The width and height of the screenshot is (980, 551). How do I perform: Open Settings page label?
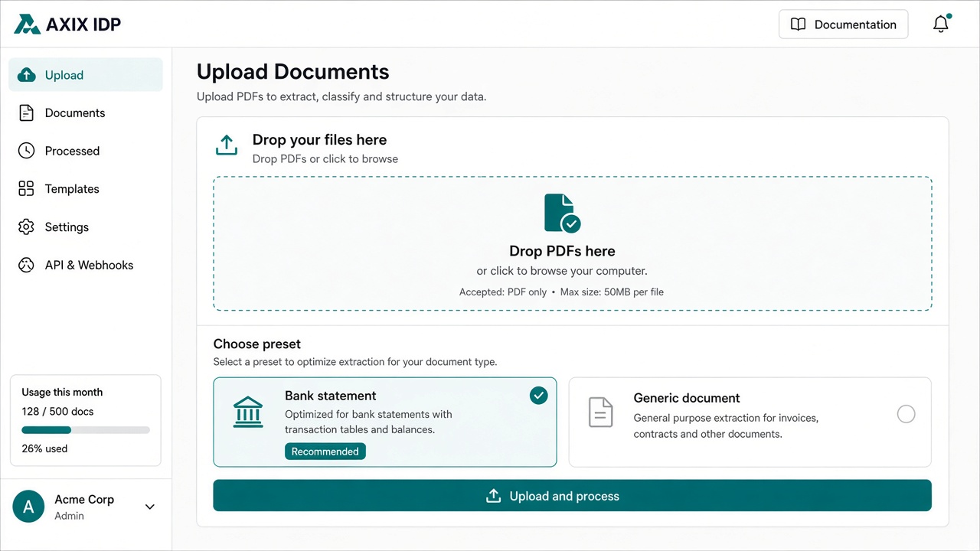coord(67,227)
